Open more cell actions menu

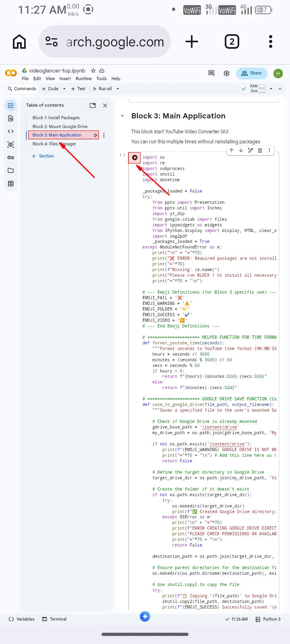[x=269, y=150]
